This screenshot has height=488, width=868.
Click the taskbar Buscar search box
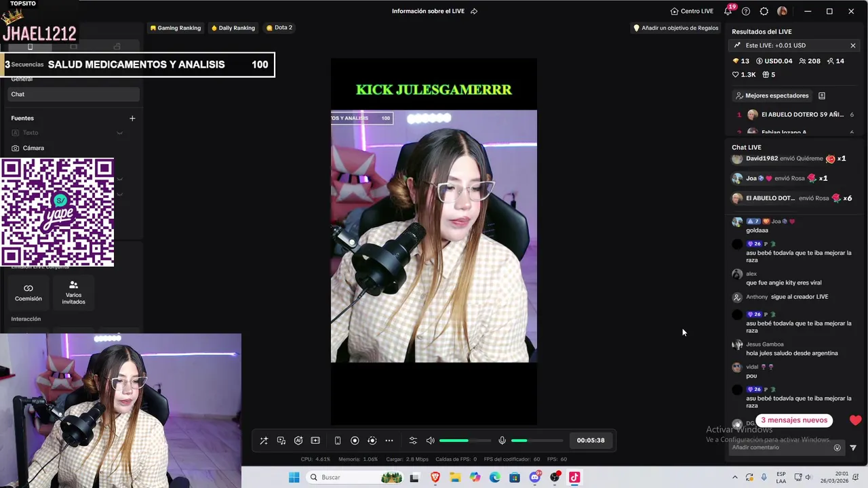click(x=355, y=477)
